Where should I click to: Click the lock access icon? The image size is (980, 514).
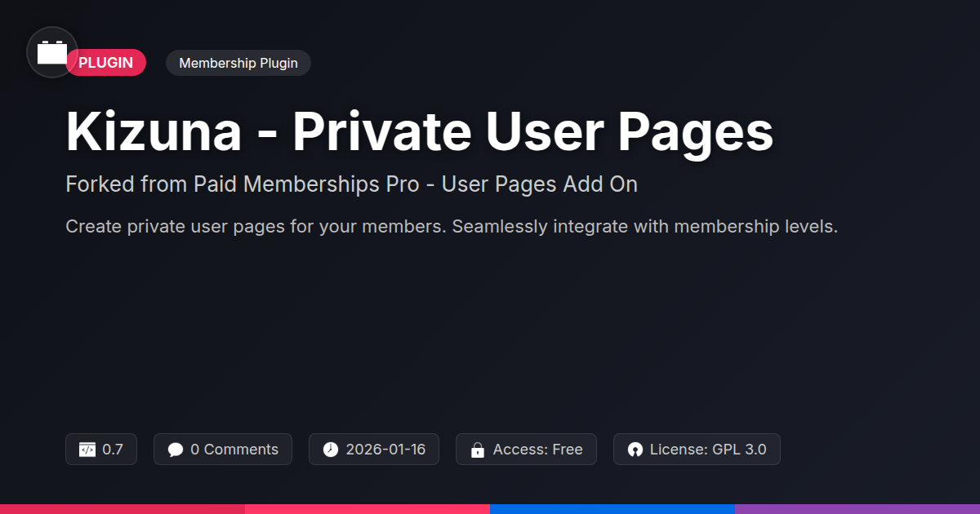pos(478,450)
